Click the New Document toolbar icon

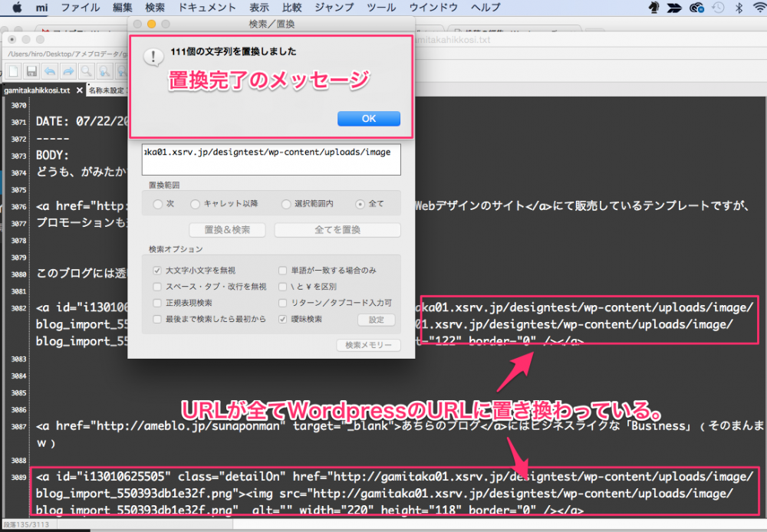(13, 71)
